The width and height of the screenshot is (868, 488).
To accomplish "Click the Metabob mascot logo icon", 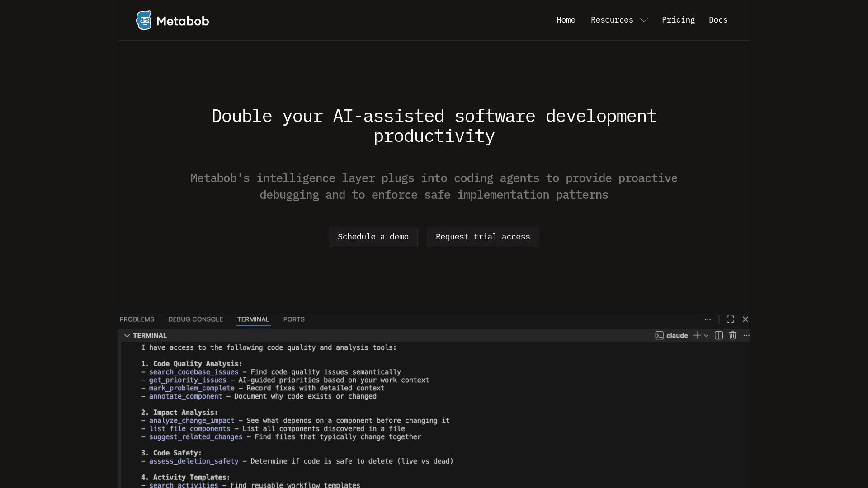I will pyautogui.click(x=144, y=20).
